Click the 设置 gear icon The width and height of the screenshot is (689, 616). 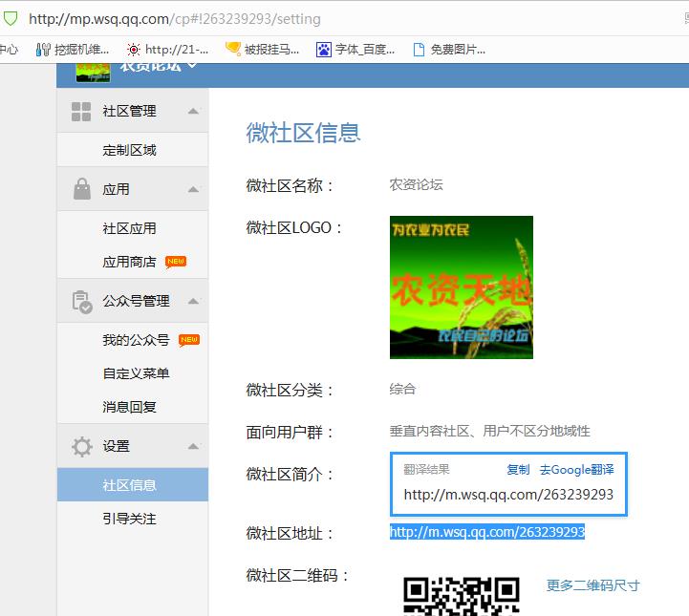tap(82, 447)
